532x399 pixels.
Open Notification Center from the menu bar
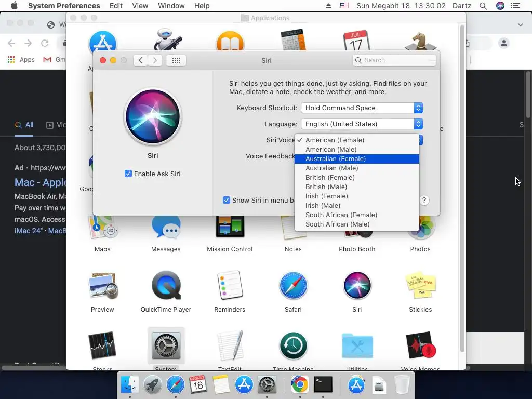[x=515, y=6]
